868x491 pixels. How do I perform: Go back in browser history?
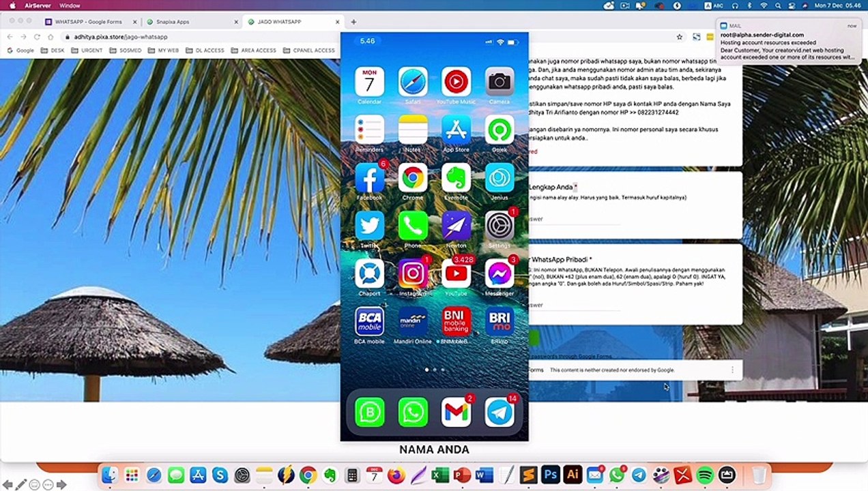coord(9,37)
